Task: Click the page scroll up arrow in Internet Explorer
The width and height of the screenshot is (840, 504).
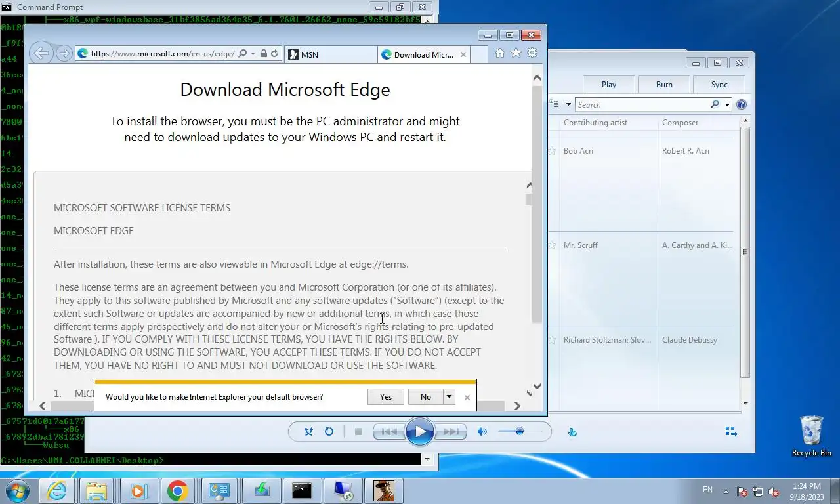Action: (x=537, y=78)
